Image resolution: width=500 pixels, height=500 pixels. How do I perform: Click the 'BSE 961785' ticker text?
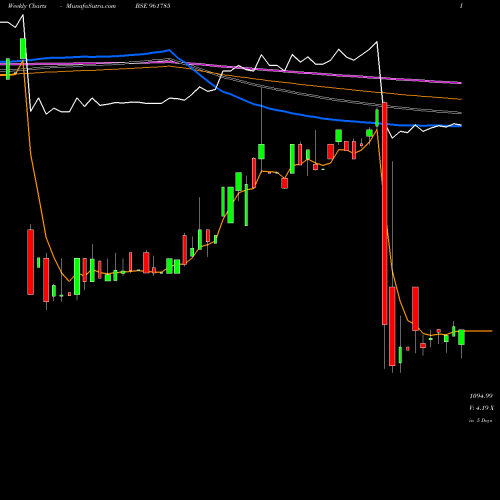pos(153,6)
